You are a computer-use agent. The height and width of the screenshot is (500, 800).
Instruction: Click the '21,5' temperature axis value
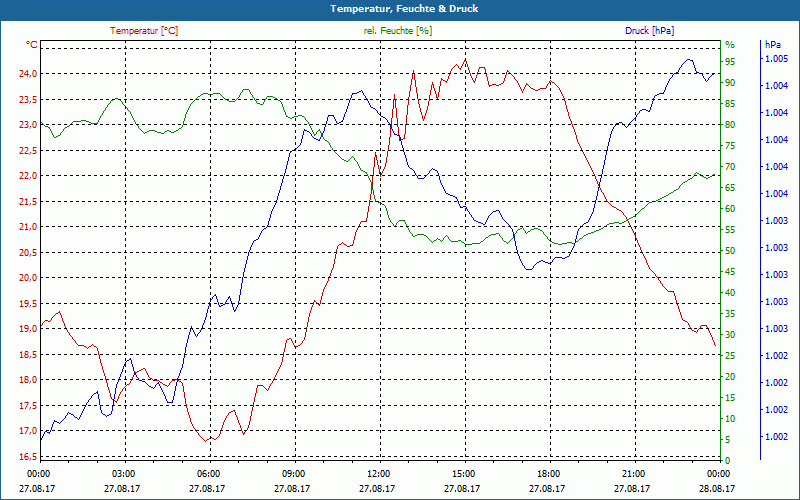pos(28,201)
